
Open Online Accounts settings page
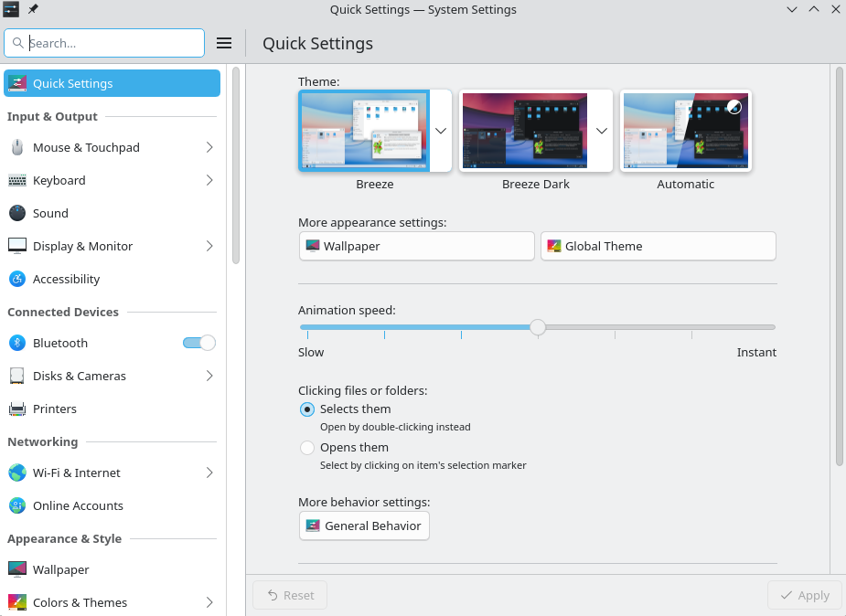pyautogui.click(x=112, y=505)
